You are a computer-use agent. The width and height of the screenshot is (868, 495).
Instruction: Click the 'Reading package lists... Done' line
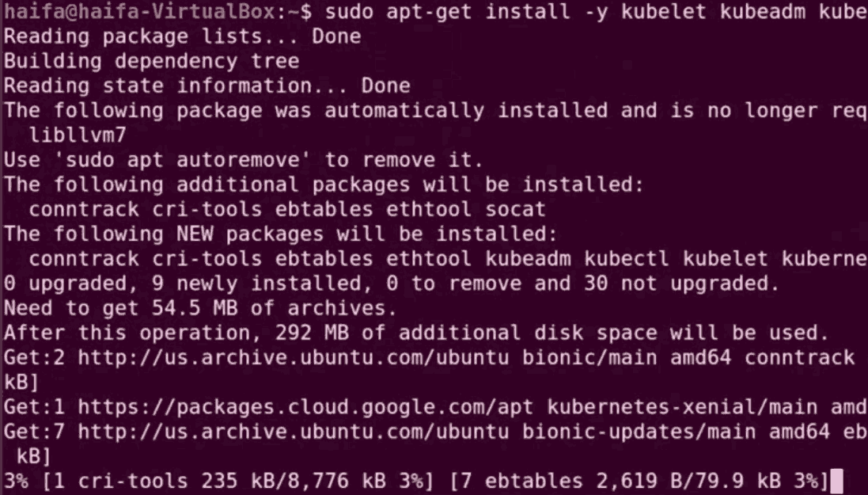point(182,36)
